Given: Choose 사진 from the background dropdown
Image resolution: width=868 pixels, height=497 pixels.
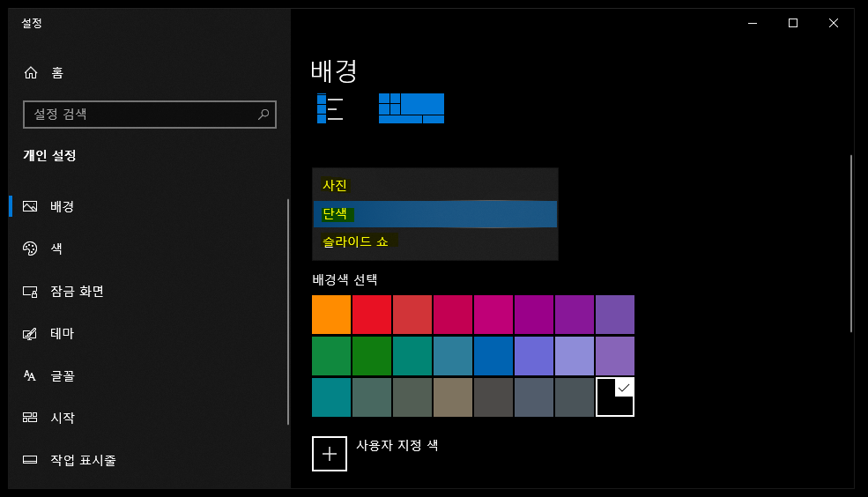Looking at the screenshot, I should click(435, 185).
